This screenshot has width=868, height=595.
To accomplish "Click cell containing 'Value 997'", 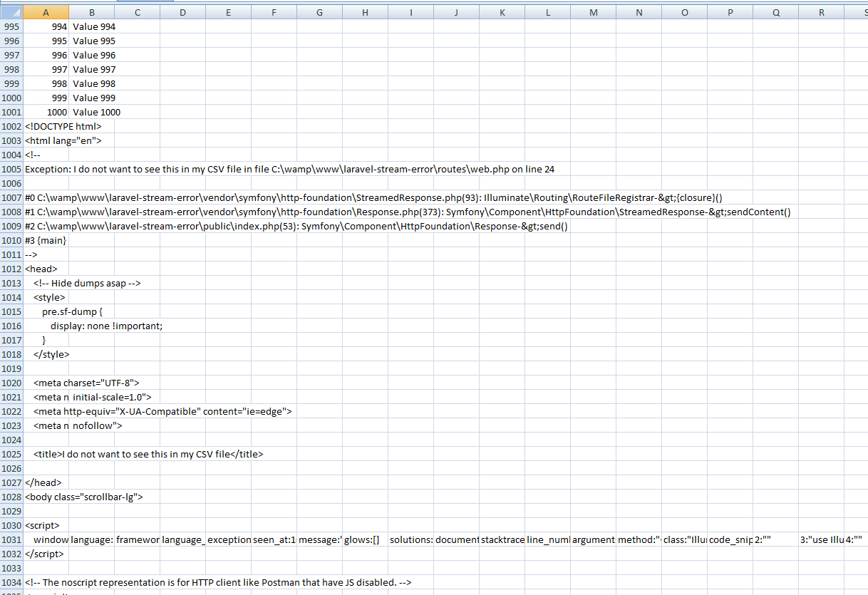I will (92, 69).
